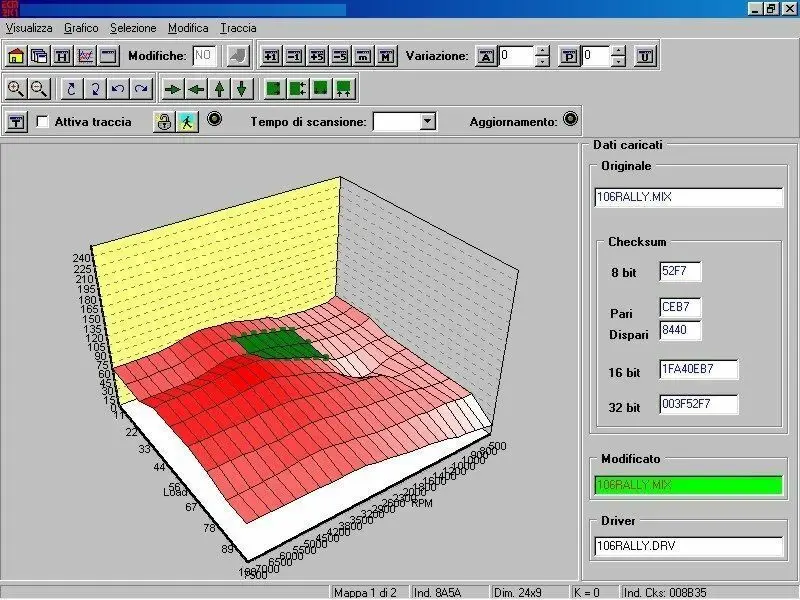Open the Visualizza menu
This screenshot has width=800, height=600.
(x=29, y=28)
